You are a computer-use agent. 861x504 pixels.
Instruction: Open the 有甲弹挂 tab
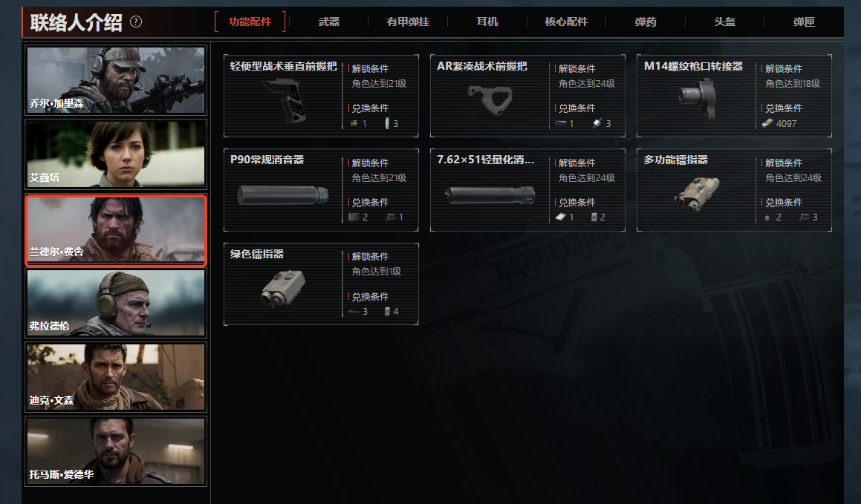coord(408,22)
